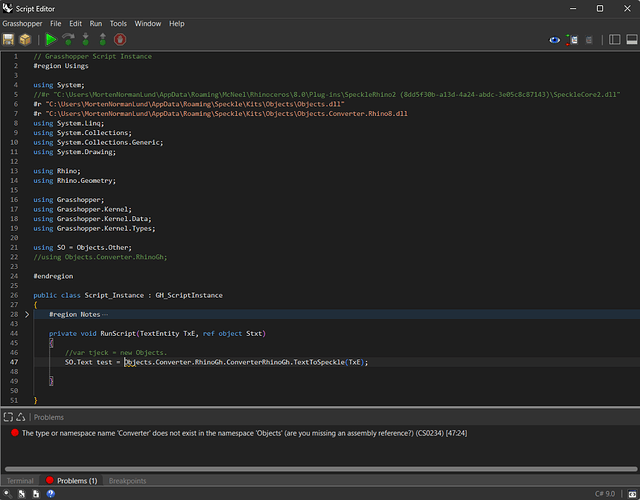
Task: Click the C# 9.0 language indicator
Action: click(604, 494)
